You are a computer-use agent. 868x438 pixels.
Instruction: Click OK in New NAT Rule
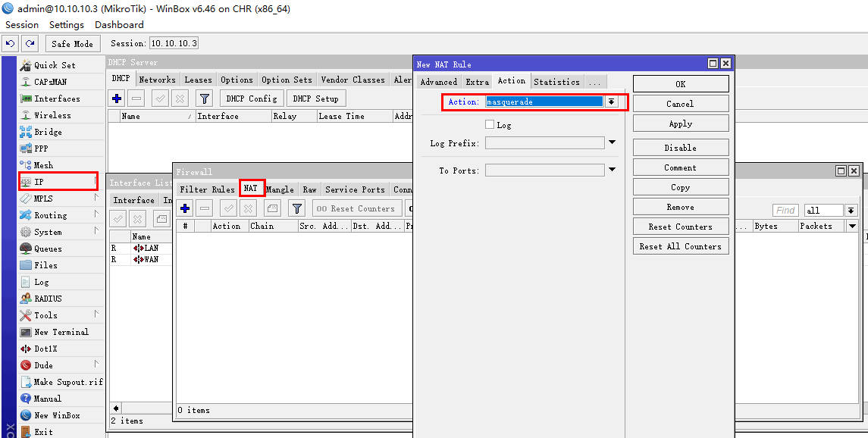[x=681, y=84]
